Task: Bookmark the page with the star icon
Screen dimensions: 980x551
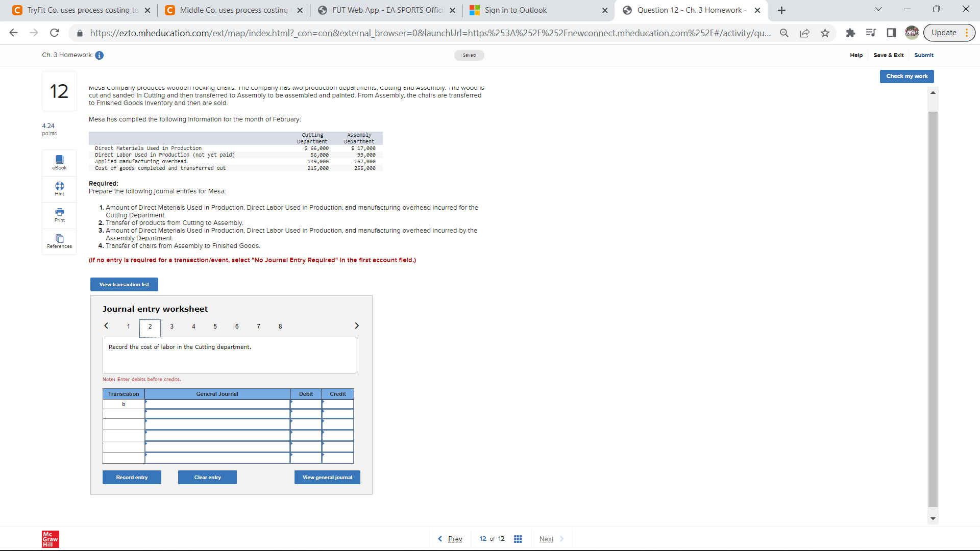Action: tap(825, 33)
